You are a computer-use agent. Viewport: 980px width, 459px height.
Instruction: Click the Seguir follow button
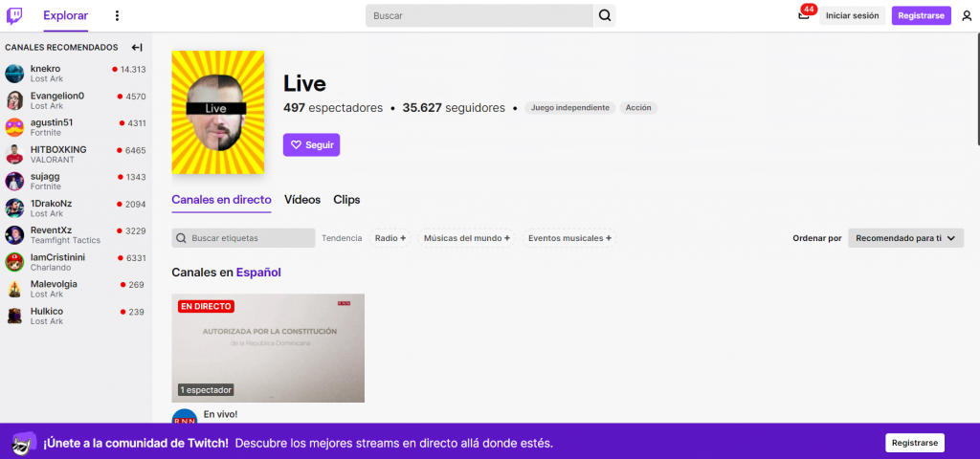(311, 145)
